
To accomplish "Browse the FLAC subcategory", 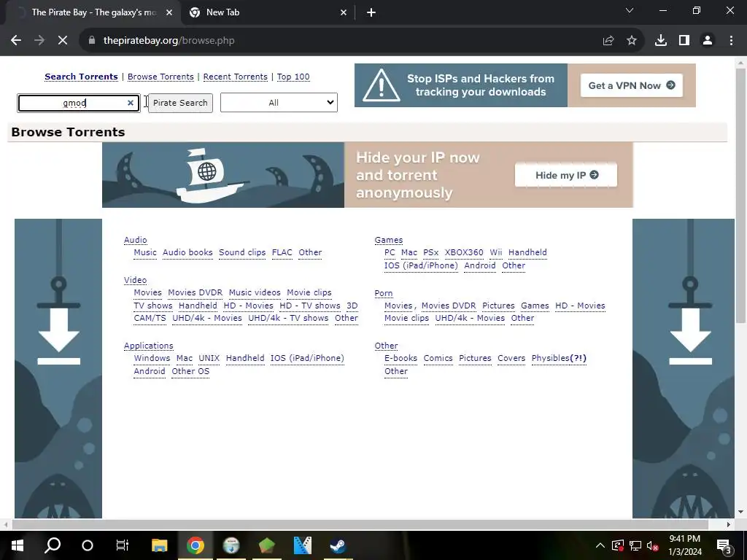I will (282, 252).
